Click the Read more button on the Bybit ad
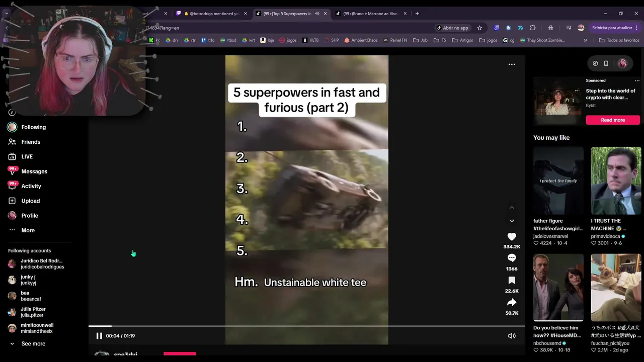Screen dimensions: 644x362 [x=613, y=120]
